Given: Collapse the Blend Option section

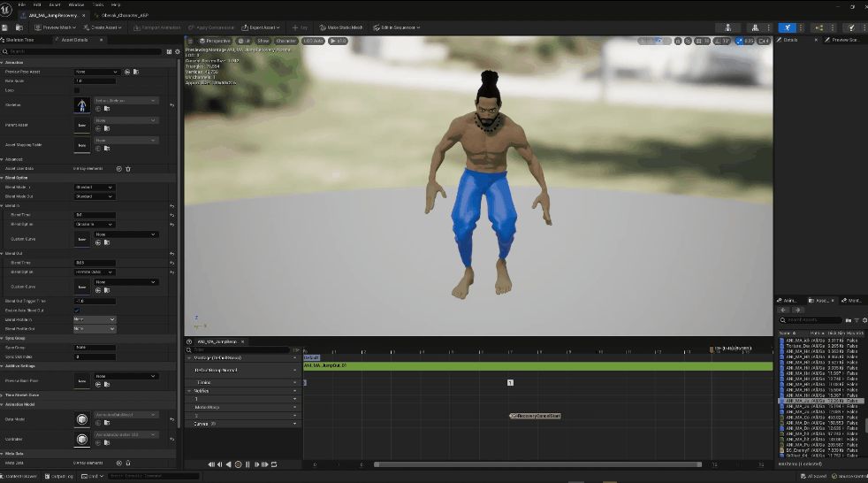Looking at the screenshot, I should coord(3,178).
